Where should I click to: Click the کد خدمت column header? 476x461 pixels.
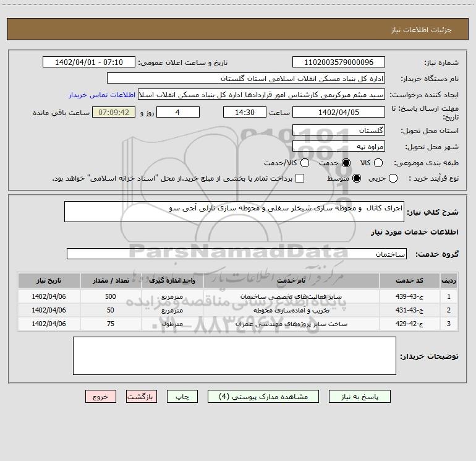[409, 280]
